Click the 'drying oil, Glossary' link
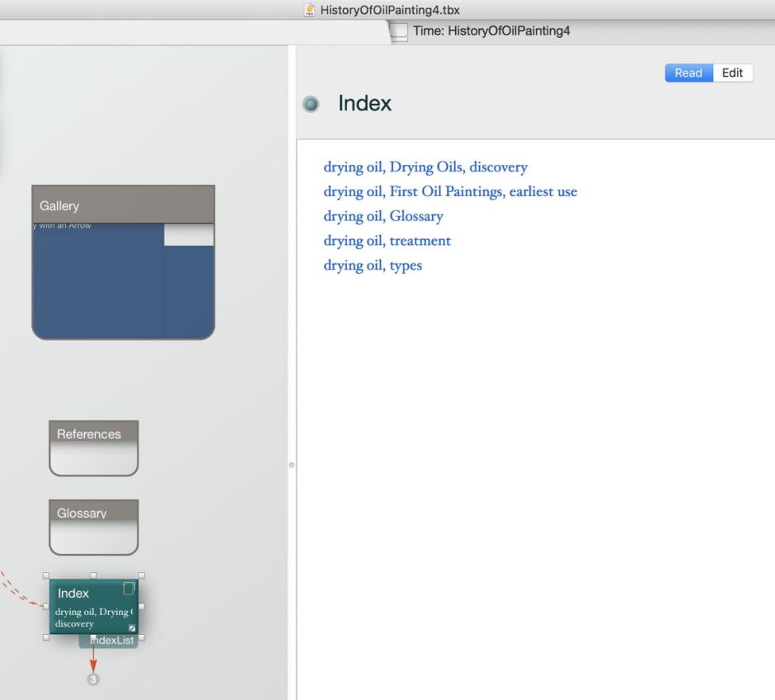 [383, 217]
